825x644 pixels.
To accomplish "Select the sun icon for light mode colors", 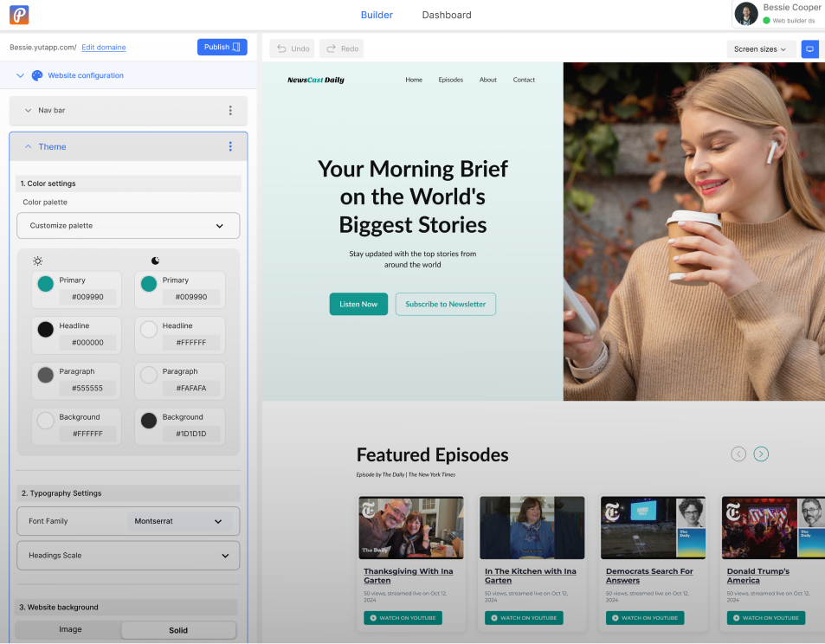I will pyautogui.click(x=37, y=261).
